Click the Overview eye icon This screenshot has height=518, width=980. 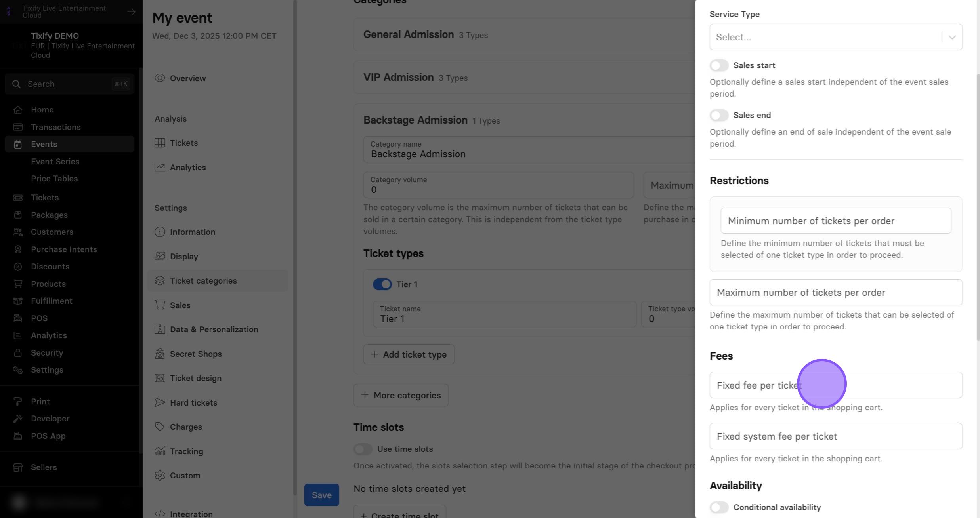coord(160,78)
